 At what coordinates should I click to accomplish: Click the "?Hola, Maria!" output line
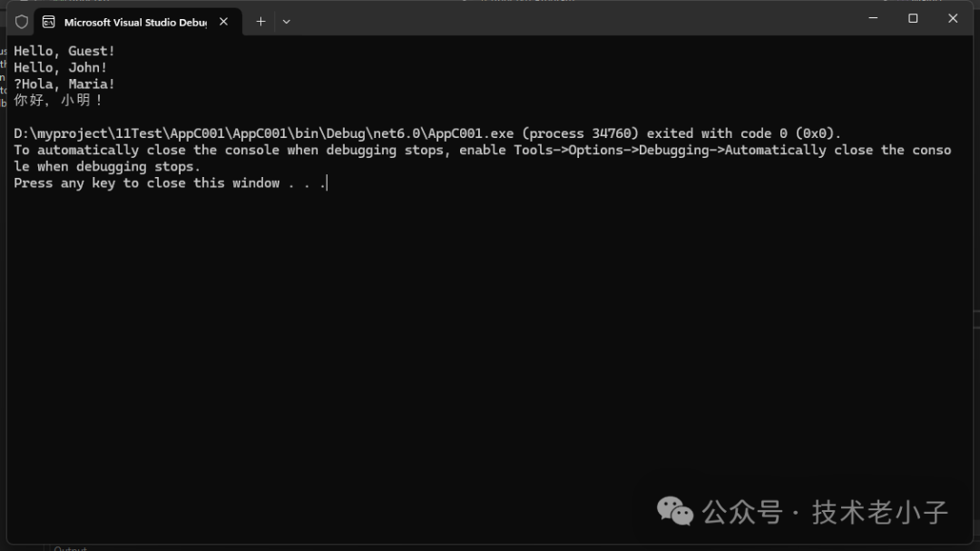tap(64, 84)
